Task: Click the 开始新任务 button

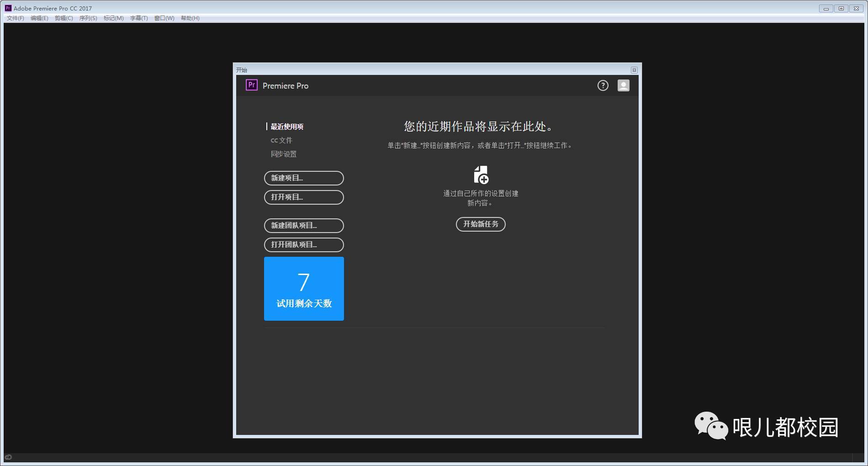Action: tap(481, 224)
